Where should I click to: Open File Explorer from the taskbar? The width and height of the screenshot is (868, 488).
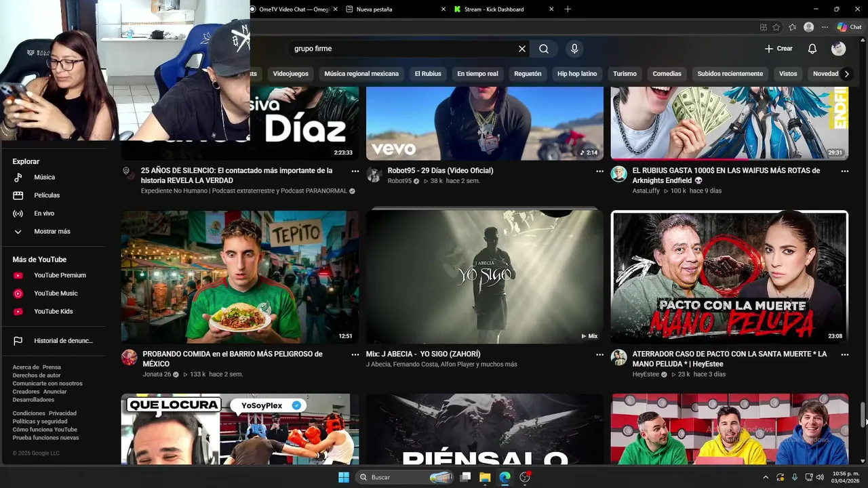(x=485, y=477)
